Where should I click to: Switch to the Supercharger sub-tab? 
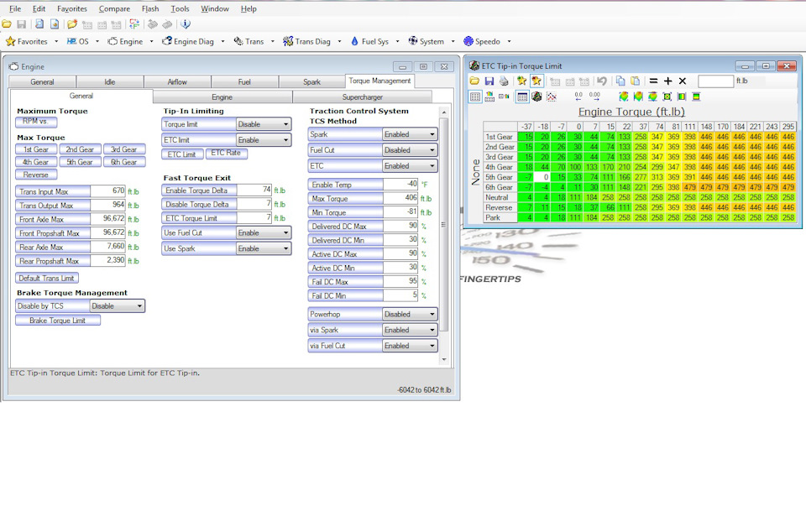pos(363,97)
